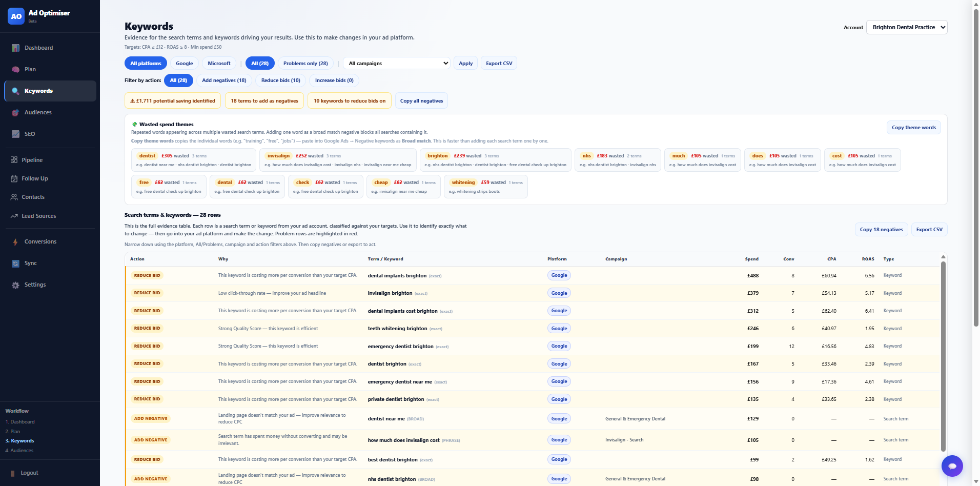Toggle the All platforms filter
Image resolution: width=980 pixels, height=486 pixels.
point(146,63)
